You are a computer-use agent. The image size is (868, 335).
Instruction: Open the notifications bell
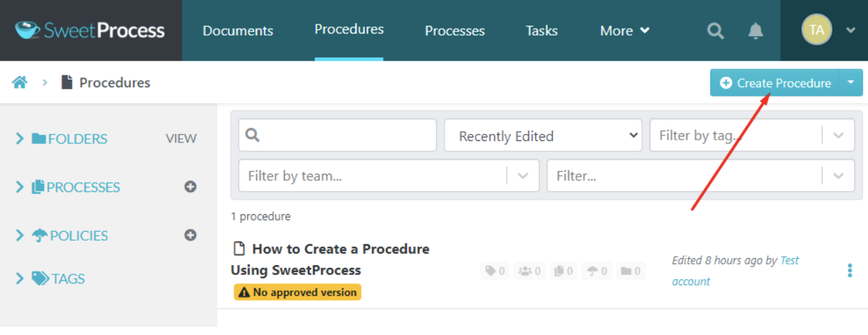coord(756,31)
